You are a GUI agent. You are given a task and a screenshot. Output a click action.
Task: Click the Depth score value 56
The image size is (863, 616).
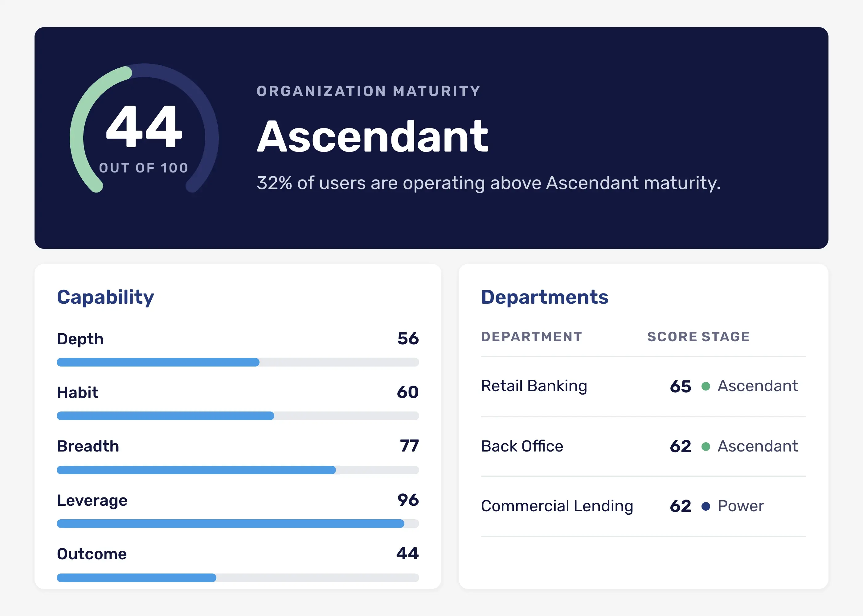tap(408, 338)
